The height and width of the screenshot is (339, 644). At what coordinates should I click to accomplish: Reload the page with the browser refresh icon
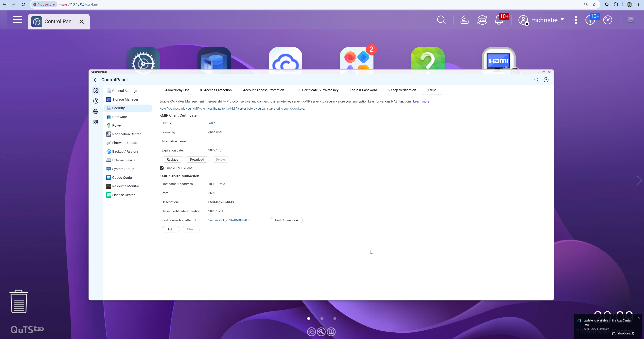(23, 4)
